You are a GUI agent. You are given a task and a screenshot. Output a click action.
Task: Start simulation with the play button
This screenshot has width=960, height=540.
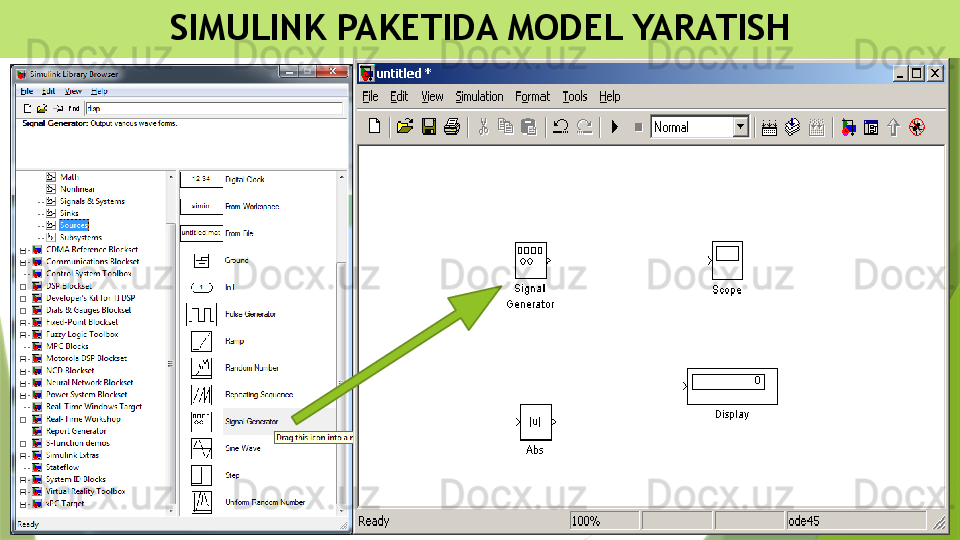(x=614, y=127)
